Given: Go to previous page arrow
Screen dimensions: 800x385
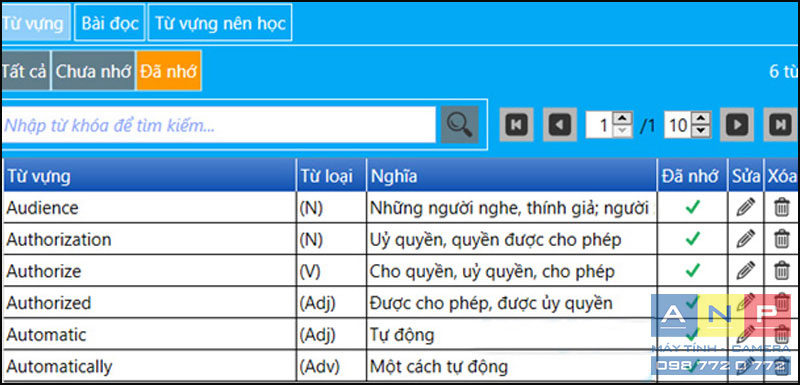Looking at the screenshot, I should tap(560, 124).
